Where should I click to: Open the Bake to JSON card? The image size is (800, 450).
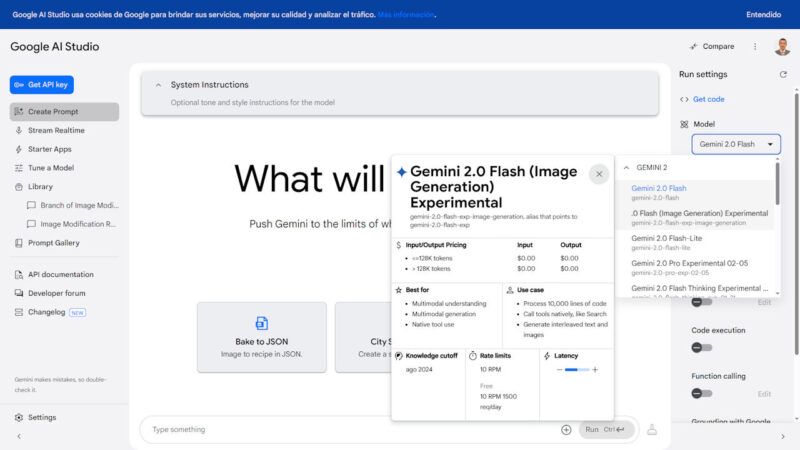click(262, 337)
